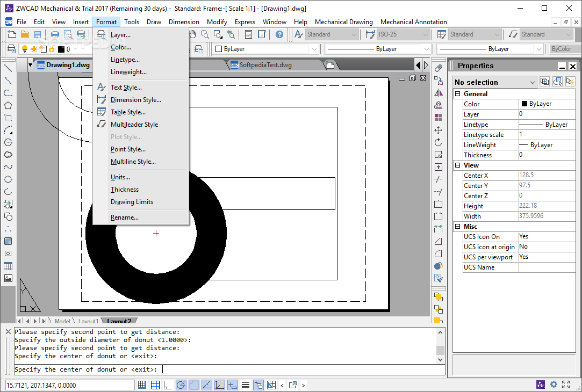Select the Line tool in draw toolbar

(x=8, y=68)
